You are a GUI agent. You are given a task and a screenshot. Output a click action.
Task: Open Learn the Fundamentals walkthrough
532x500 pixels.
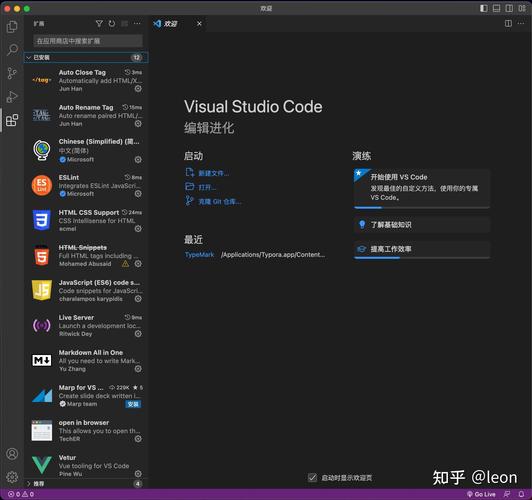(x=422, y=225)
